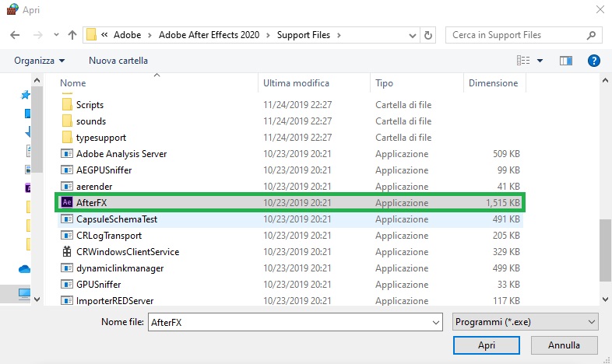Select the Scripts folder icon
612x364 pixels.
pyautogui.click(x=67, y=104)
